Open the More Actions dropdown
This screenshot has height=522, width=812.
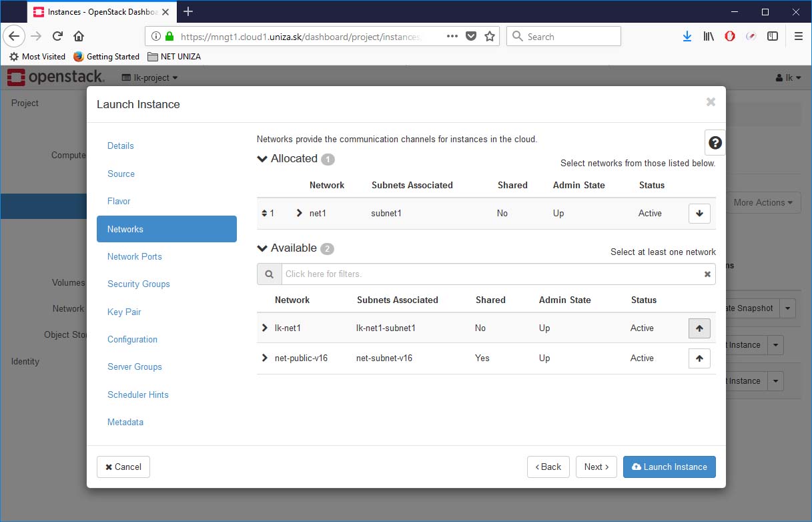coord(763,202)
